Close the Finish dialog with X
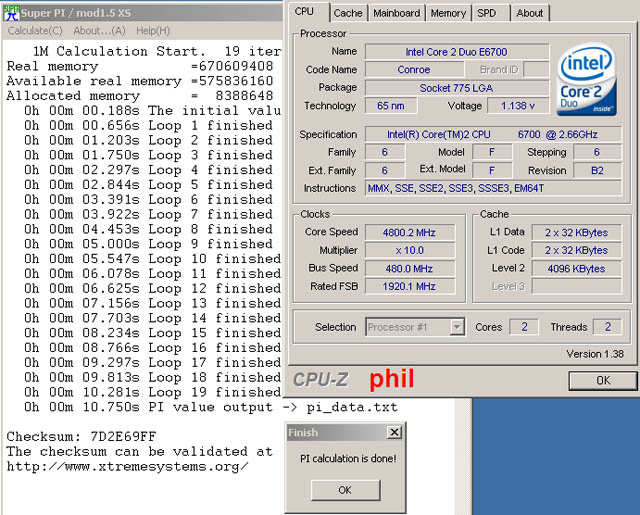 click(x=394, y=432)
